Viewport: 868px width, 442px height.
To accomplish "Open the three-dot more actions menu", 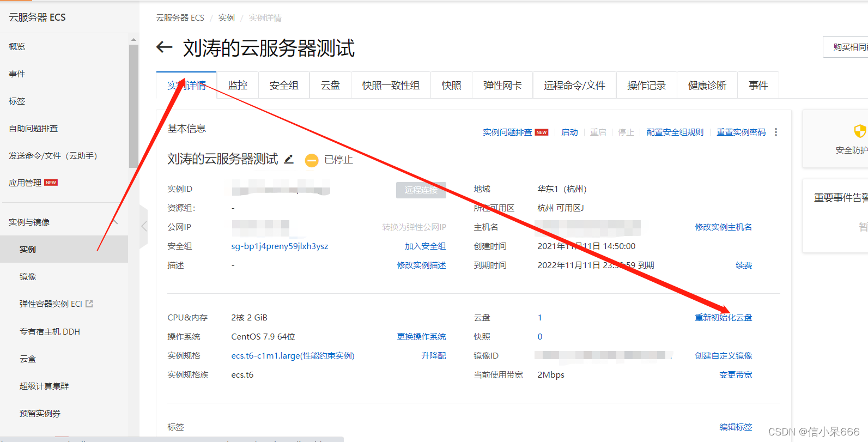I will tap(776, 132).
